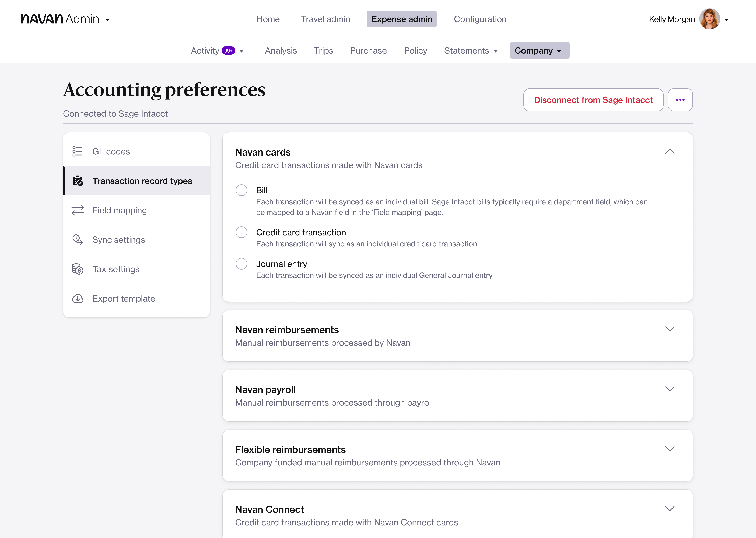The image size is (756, 538).
Task: Click the Transaction record types clipboard icon
Action: click(78, 181)
